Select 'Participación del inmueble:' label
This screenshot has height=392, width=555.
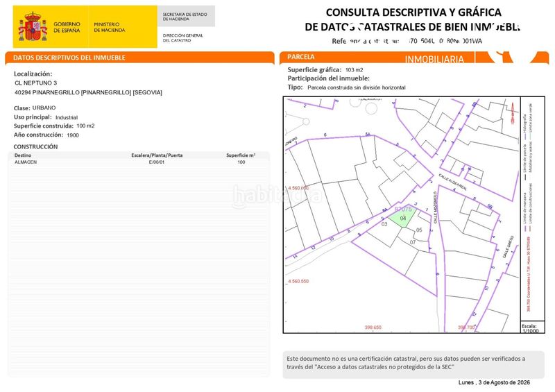coord(328,78)
